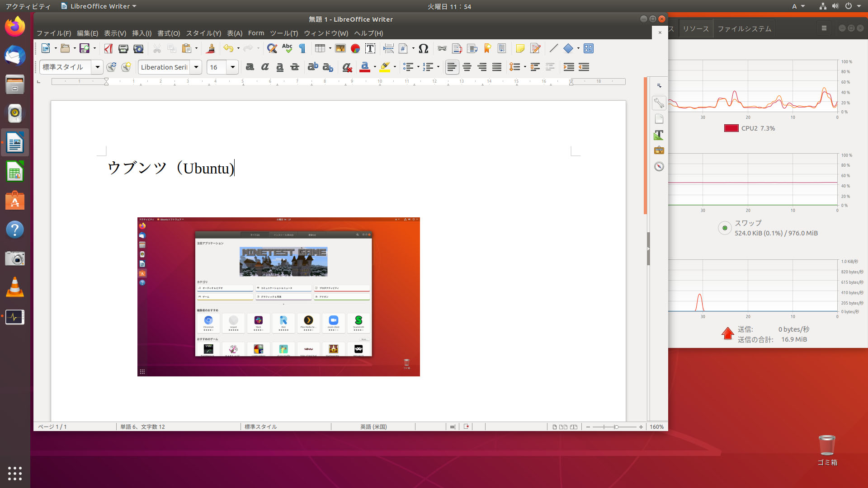
Task: Set Justified paragraph alignment
Action: click(x=497, y=67)
